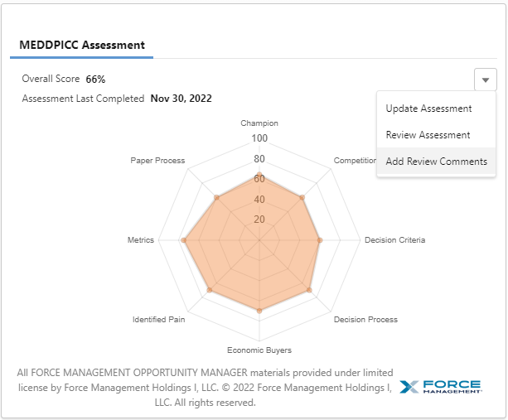This screenshot has width=508, height=420.
Task: Click the Economic Buyers axis label
Action: pos(259,350)
